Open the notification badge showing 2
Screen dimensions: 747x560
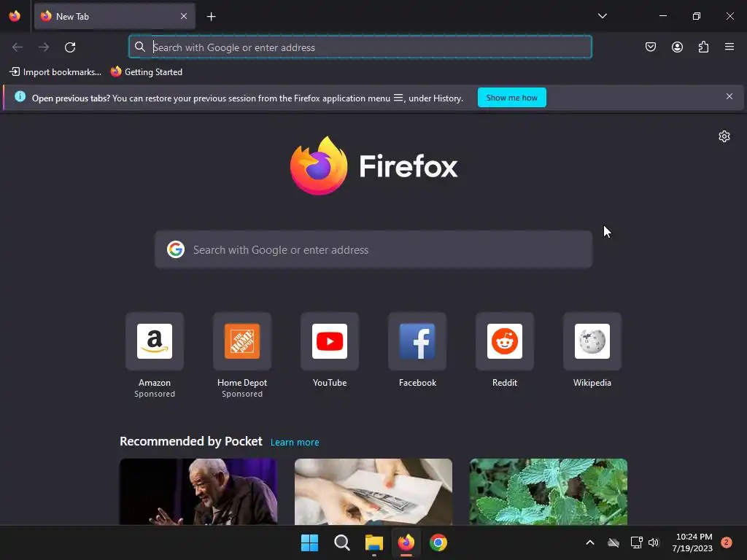(727, 542)
